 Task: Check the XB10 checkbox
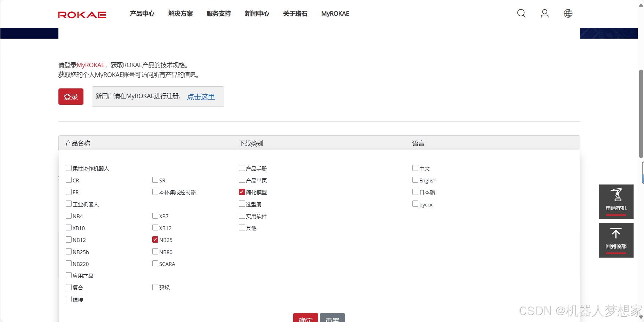pyautogui.click(x=69, y=228)
